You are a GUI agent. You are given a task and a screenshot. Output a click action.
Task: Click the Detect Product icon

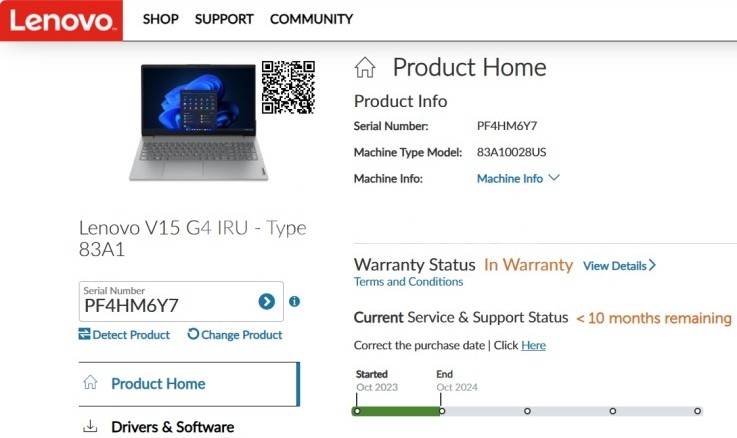85,335
